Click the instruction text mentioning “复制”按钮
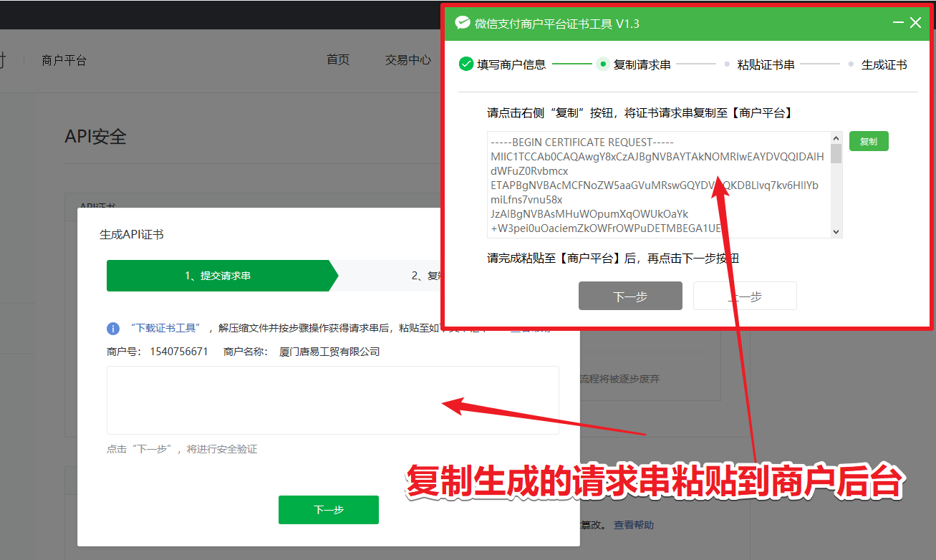Viewport: 936px width, 560px height. point(640,113)
